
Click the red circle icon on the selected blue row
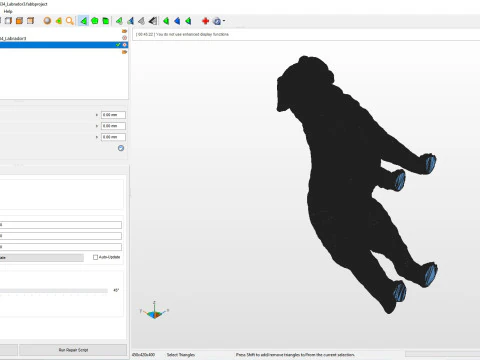(x=124, y=45)
